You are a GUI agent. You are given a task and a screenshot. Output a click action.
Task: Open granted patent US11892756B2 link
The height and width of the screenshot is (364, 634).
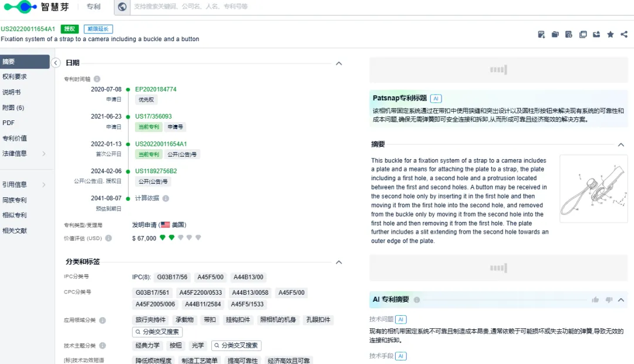click(156, 171)
